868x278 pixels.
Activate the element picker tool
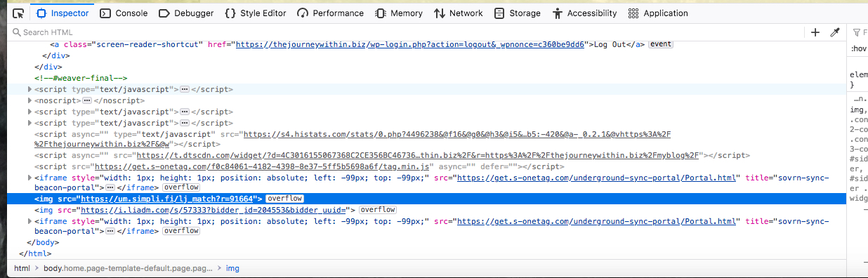click(x=18, y=13)
